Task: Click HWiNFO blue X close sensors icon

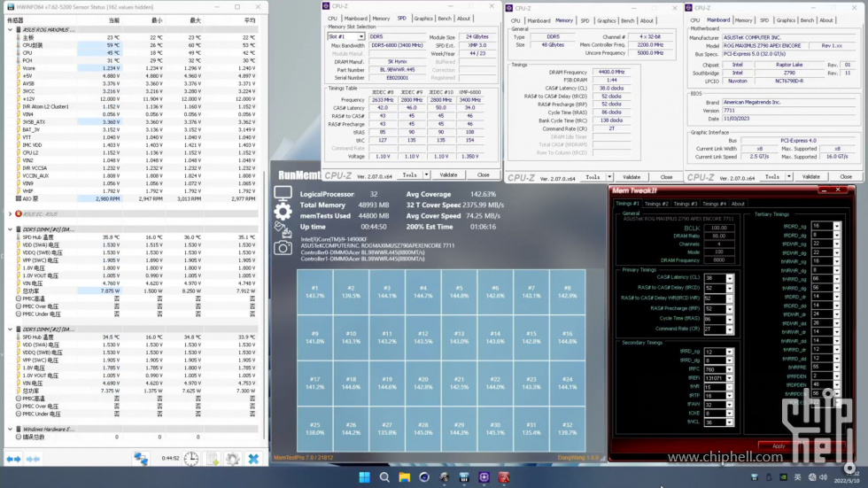Action: click(x=253, y=459)
